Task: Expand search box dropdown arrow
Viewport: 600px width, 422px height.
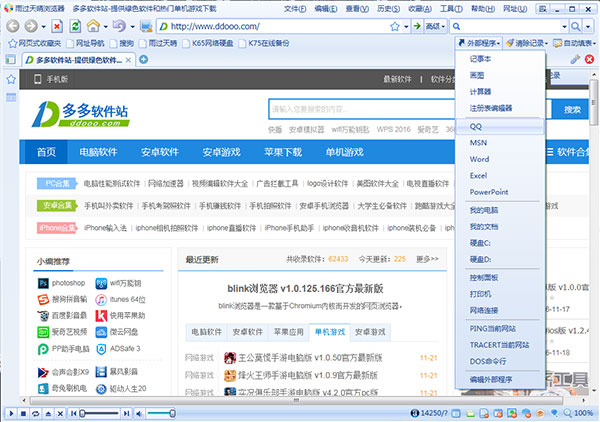Action: click(x=564, y=26)
